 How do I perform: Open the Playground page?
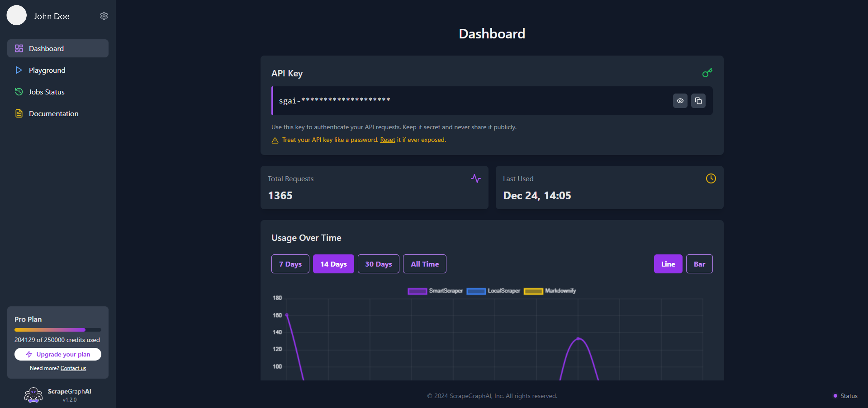pos(47,70)
